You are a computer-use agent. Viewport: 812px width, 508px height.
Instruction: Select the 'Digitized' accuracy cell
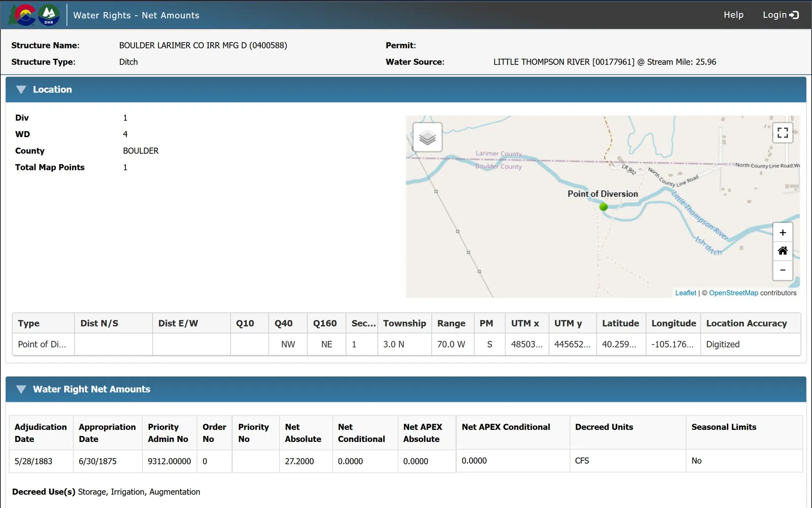751,344
